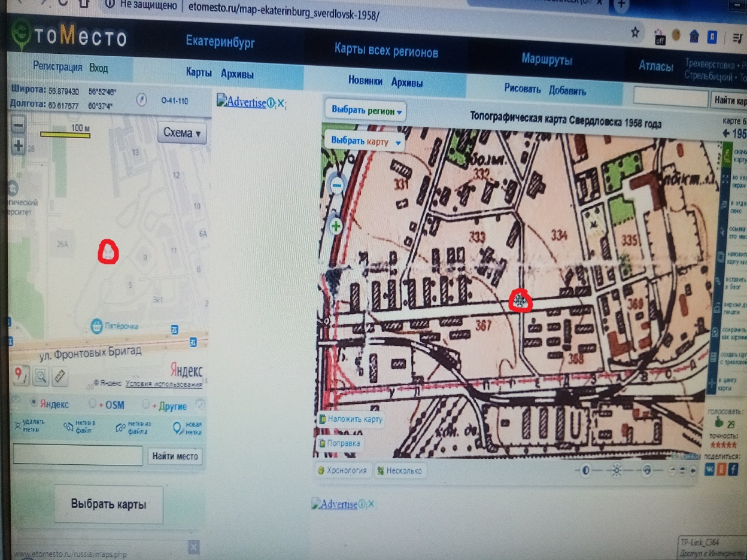This screenshot has width=747, height=560.
Task: Click the fullscreen icon in map sidebar
Action: tap(726, 179)
